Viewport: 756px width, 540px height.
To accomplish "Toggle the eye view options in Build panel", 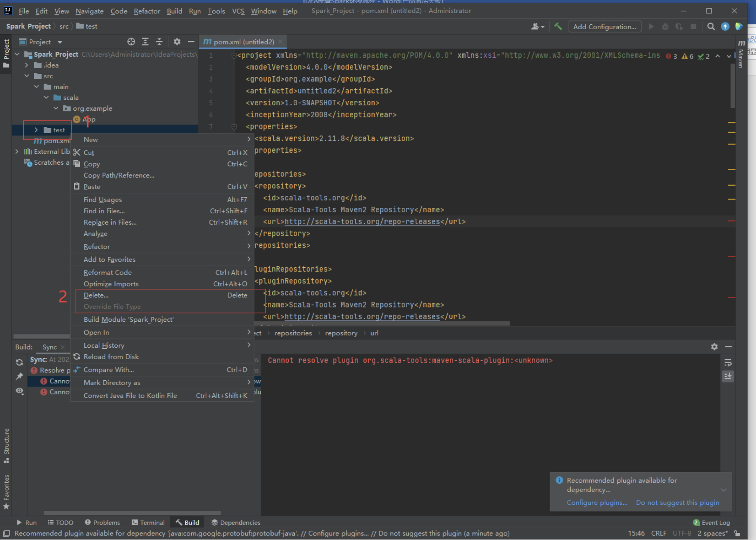I will point(19,391).
